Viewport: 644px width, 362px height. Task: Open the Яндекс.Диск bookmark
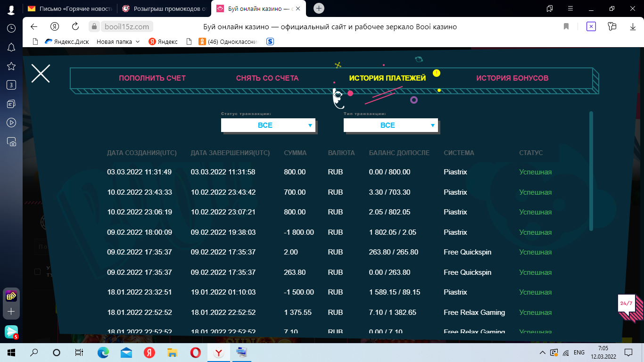pyautogui.click(x=66, y=41)
